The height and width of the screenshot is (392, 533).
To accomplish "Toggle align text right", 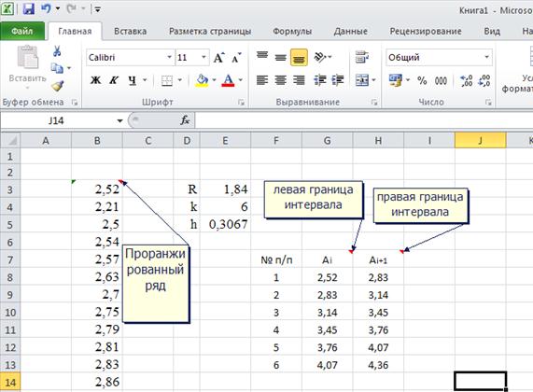I will 299,80.
